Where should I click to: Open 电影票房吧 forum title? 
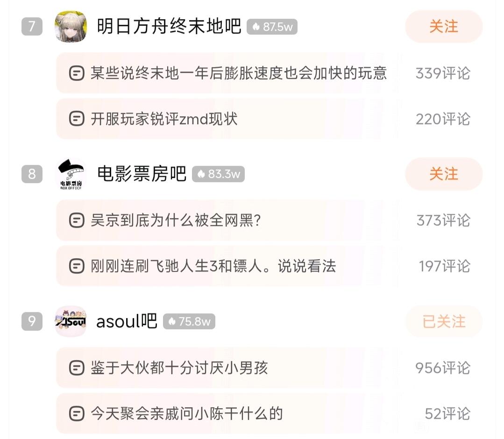pyautogui.click(x=142, y=174)
